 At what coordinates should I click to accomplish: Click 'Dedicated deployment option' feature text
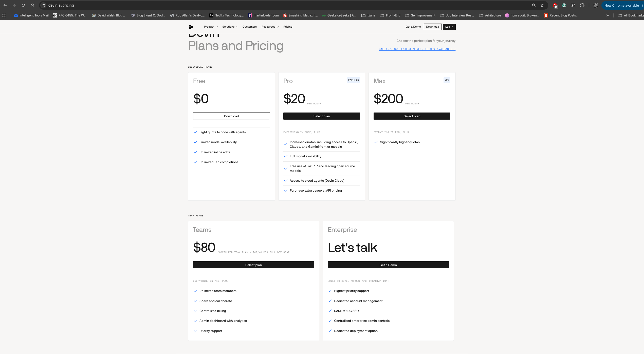356,331
